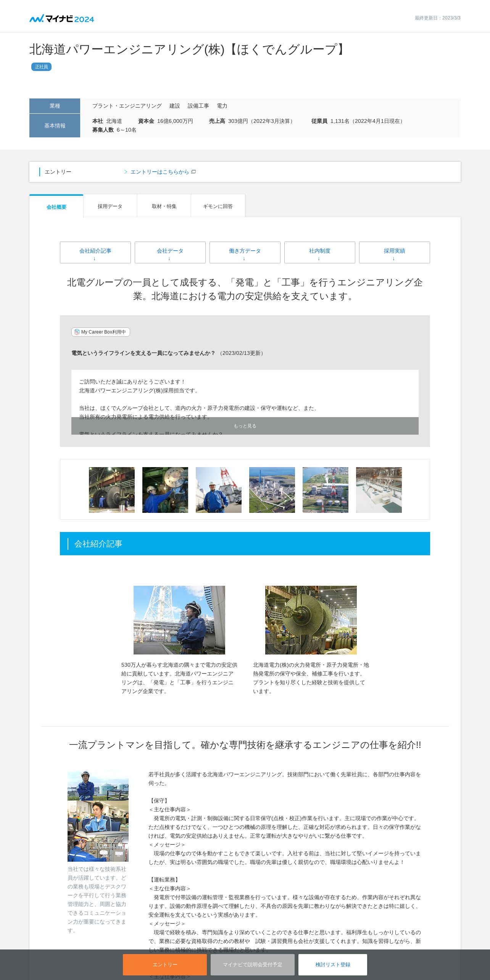Click the 【運転業務】 section heading
This screenshot has height=980, width=490.
pos(164,880)
